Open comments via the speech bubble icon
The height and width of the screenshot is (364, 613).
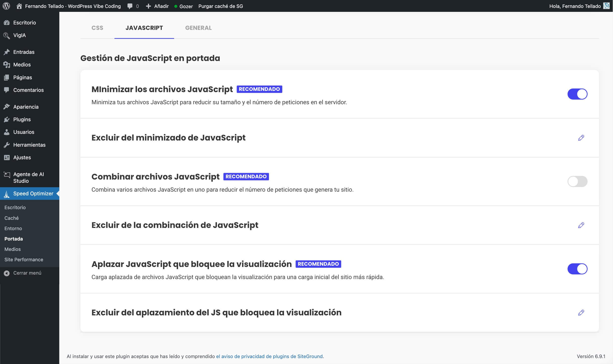tap(130, 6)
